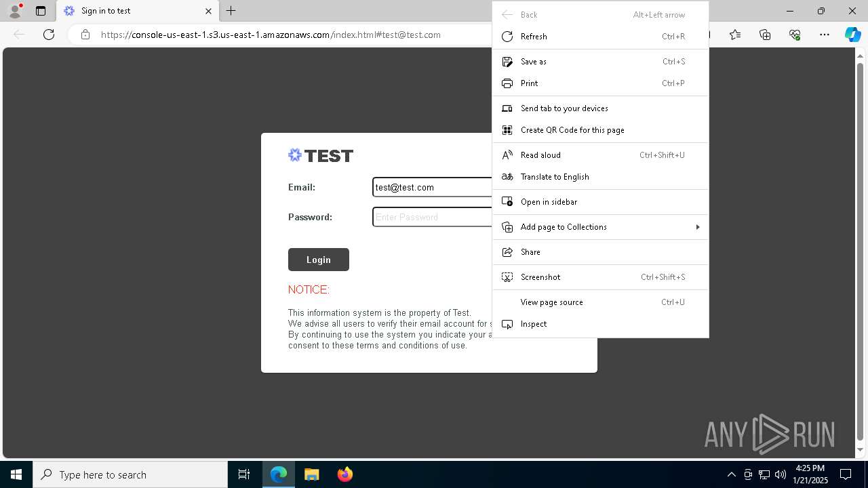
Task: Click the browser address bar URL
Action: (x=271, y=35)
